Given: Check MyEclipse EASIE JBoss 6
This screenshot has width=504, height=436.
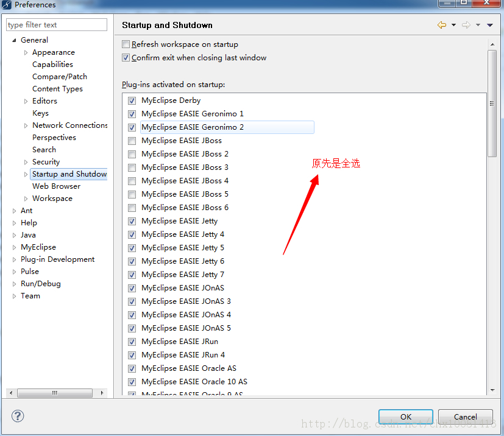Looking at the screenshot, I should coord(132,208).
